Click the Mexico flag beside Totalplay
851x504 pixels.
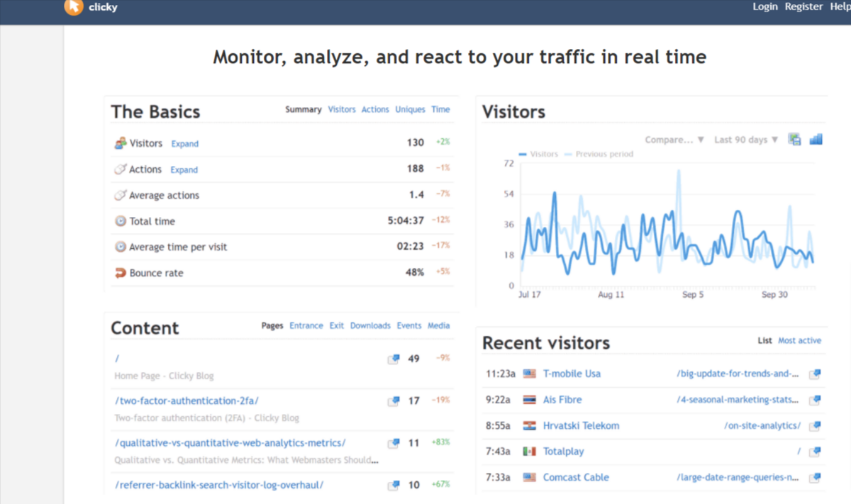pos(529,452)
